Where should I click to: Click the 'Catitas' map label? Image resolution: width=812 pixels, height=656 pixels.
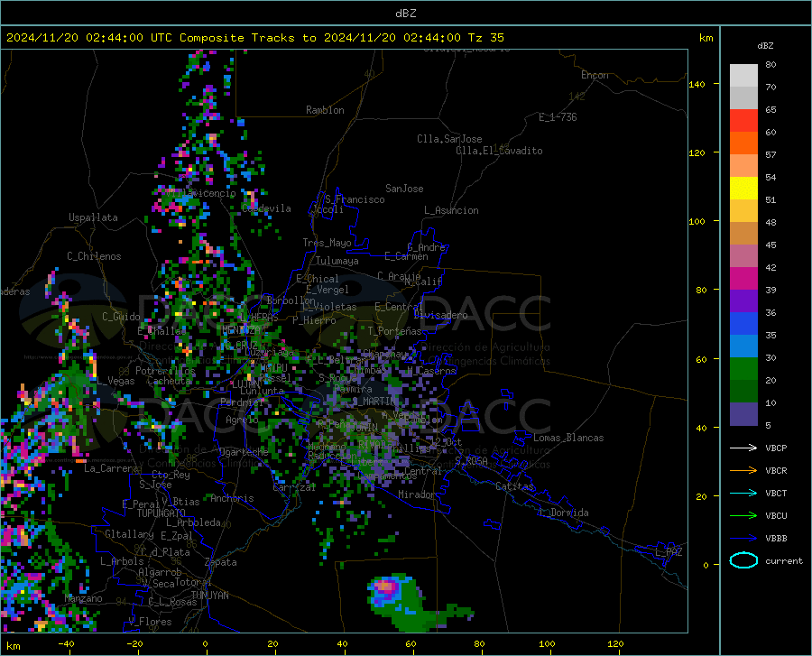pyautogui.click(x=514, y=486)
